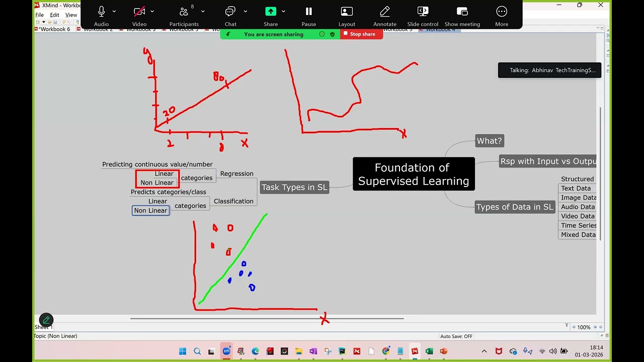Open the XMind View menu

click(x=71, y=15)
